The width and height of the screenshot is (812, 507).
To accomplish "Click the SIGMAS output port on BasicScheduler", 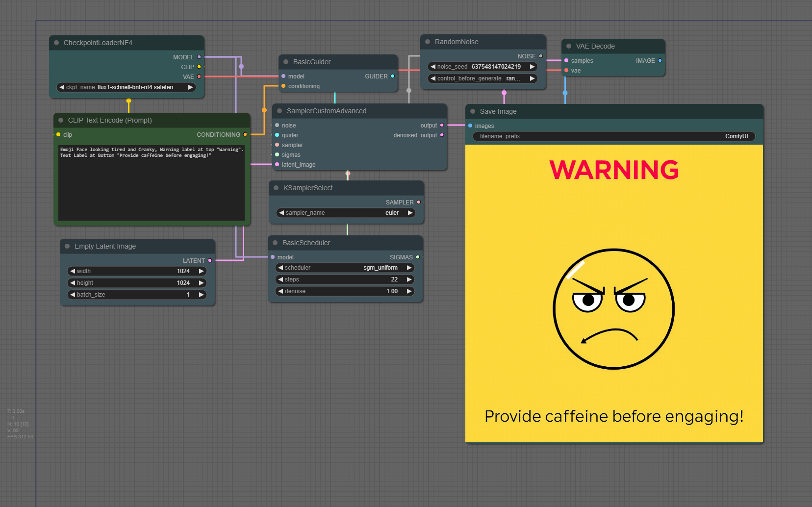I will click(x=418, y=257).
